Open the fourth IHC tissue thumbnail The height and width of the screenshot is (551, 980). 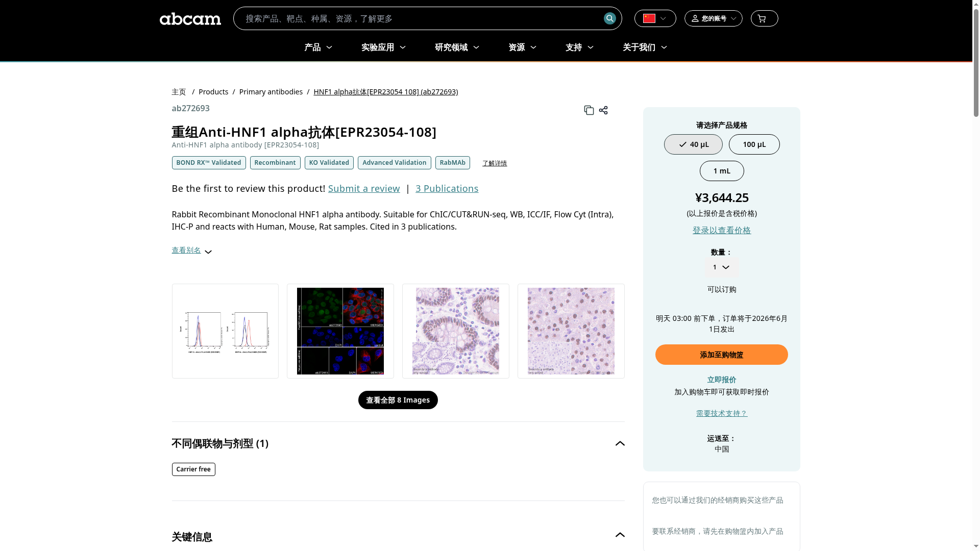tap(571, 331)
